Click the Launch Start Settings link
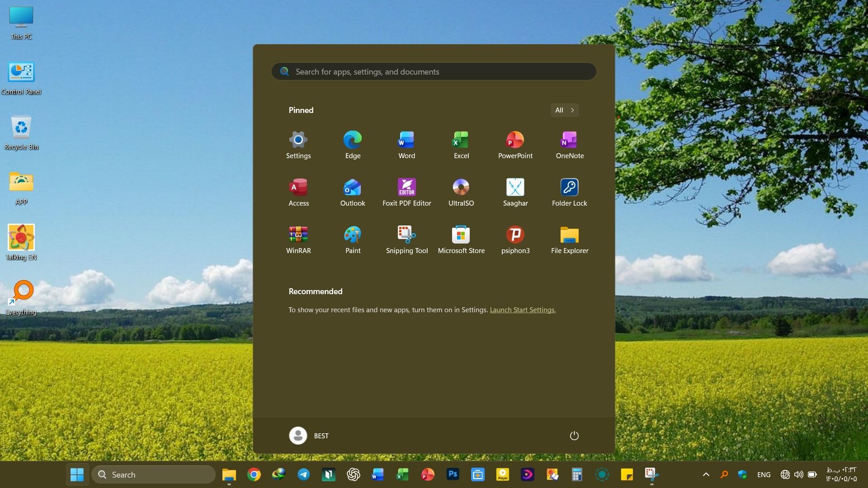Image resolution: width=868 pixels, height=488 pixels. [523, 310]
